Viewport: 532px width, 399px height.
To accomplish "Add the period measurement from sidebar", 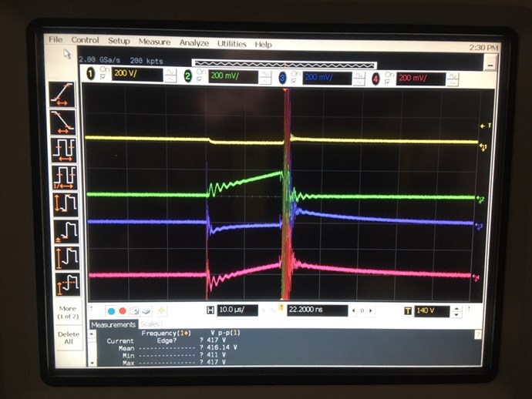I will click(63, 150).
